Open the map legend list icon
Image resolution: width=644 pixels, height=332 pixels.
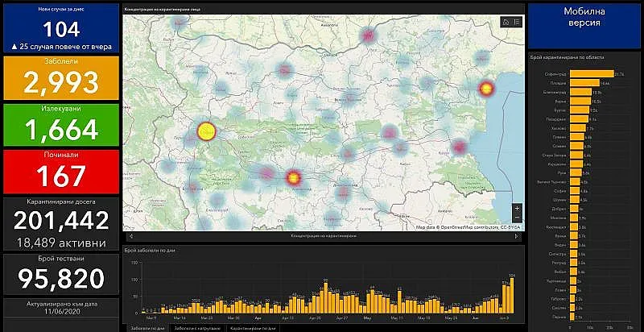[x=515, y=23]
